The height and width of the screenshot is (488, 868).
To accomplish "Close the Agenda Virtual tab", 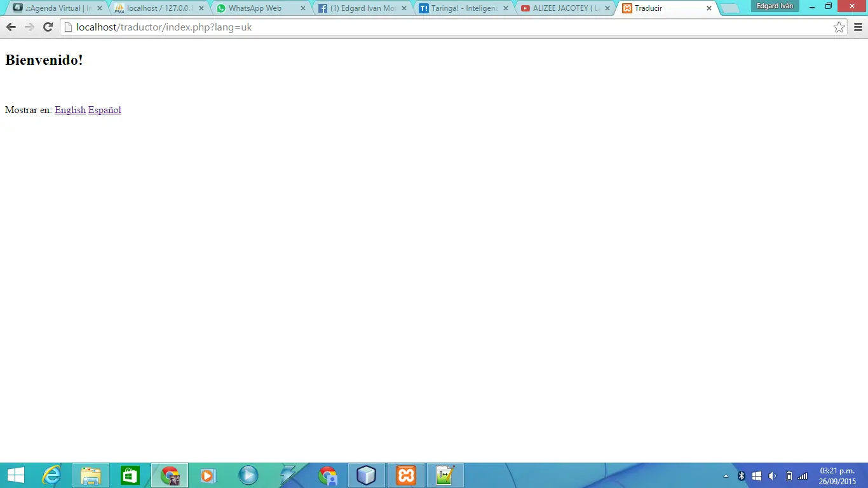I will coord(99,8).
